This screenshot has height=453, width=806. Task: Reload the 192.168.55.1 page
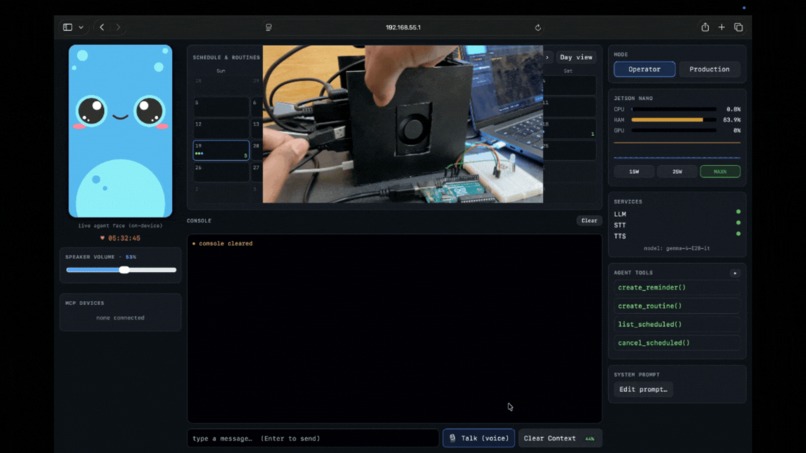[x=538, y=28]
